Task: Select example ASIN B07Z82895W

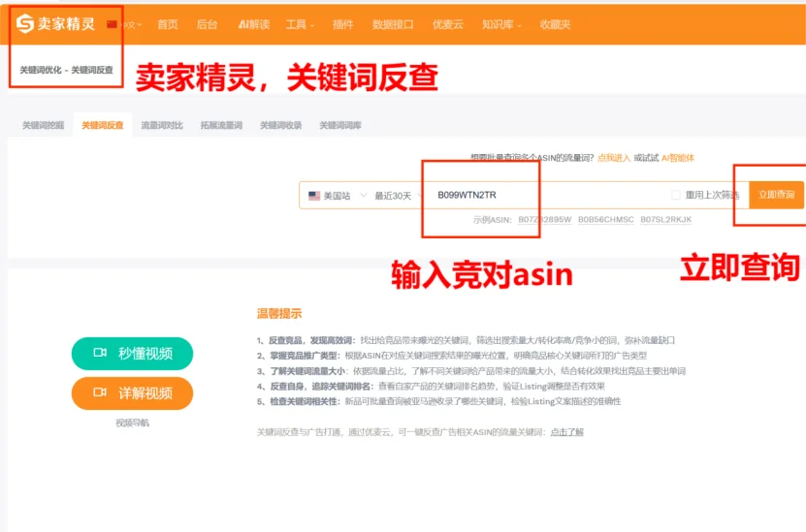Action: pyautogui.click(x=545, y=220)
